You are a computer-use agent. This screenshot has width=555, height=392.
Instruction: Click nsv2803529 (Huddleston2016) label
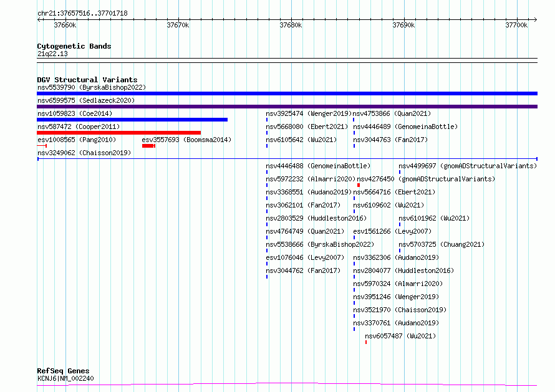tap(316, 218)
